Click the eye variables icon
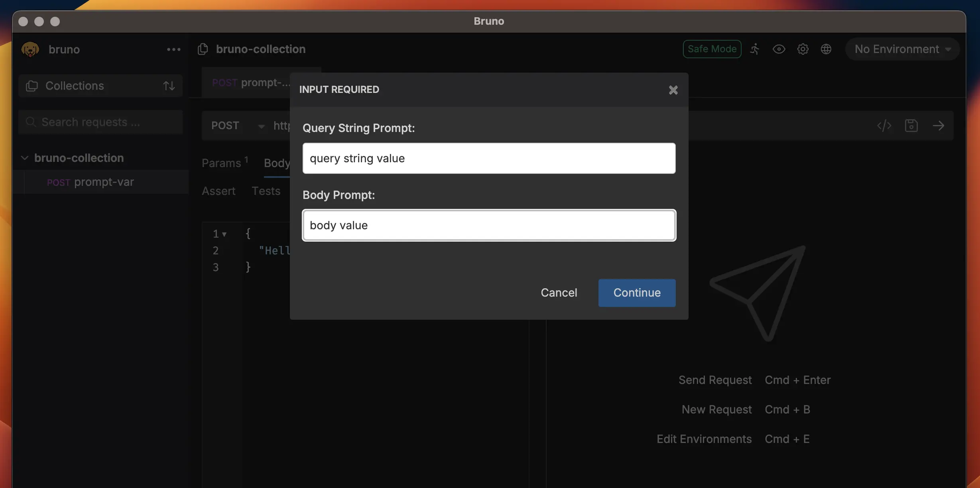This screenshot has height=488, width=980. tap(779, 49)
